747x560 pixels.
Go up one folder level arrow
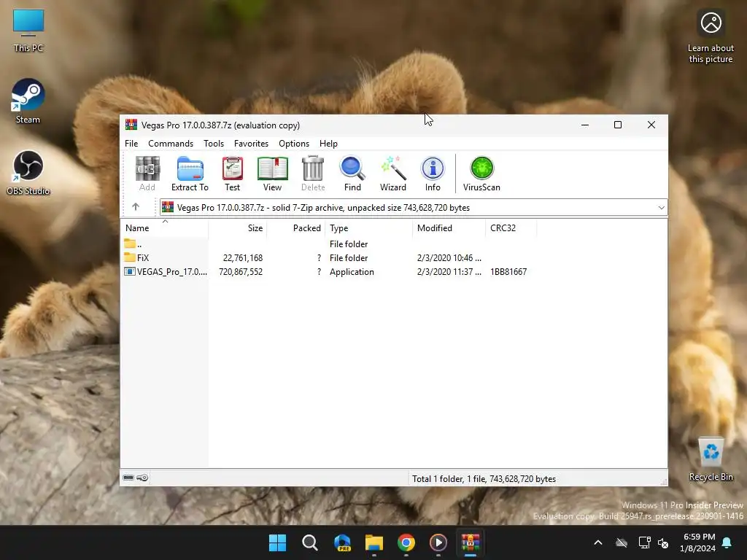pyautogui.click(x=136, y=206)
